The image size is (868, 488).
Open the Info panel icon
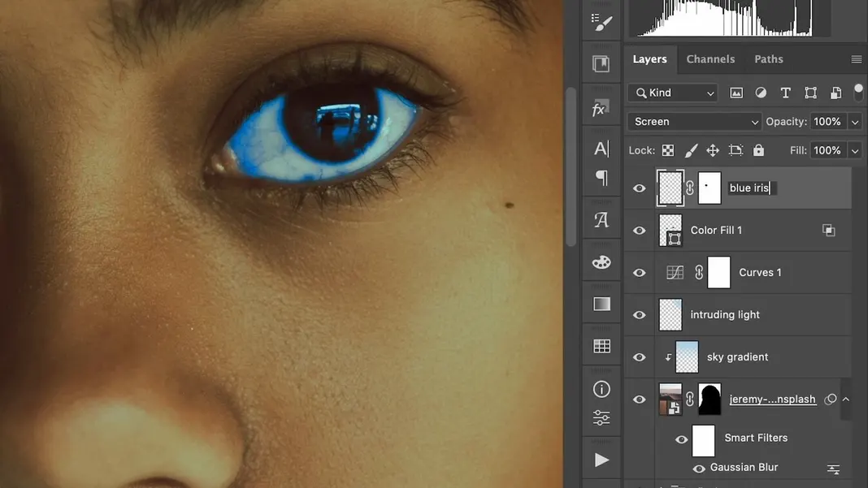coord(601,389)
